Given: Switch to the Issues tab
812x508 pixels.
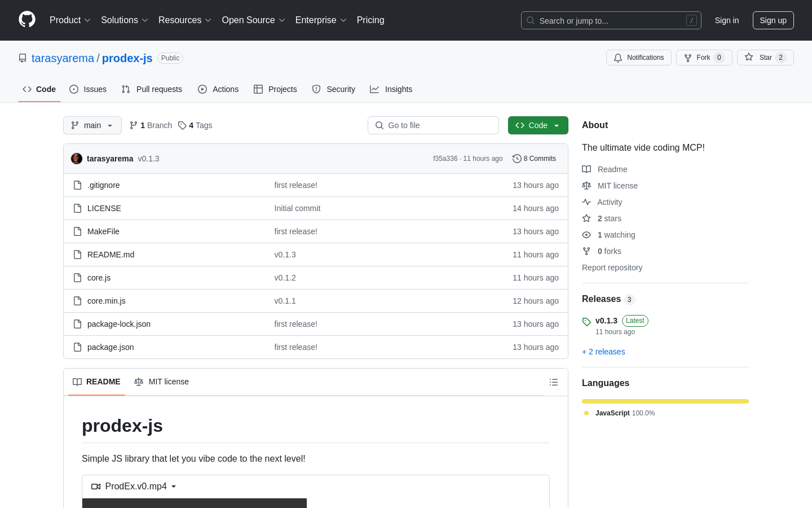Looking at the screenshot, I should [x=88, y=89].
